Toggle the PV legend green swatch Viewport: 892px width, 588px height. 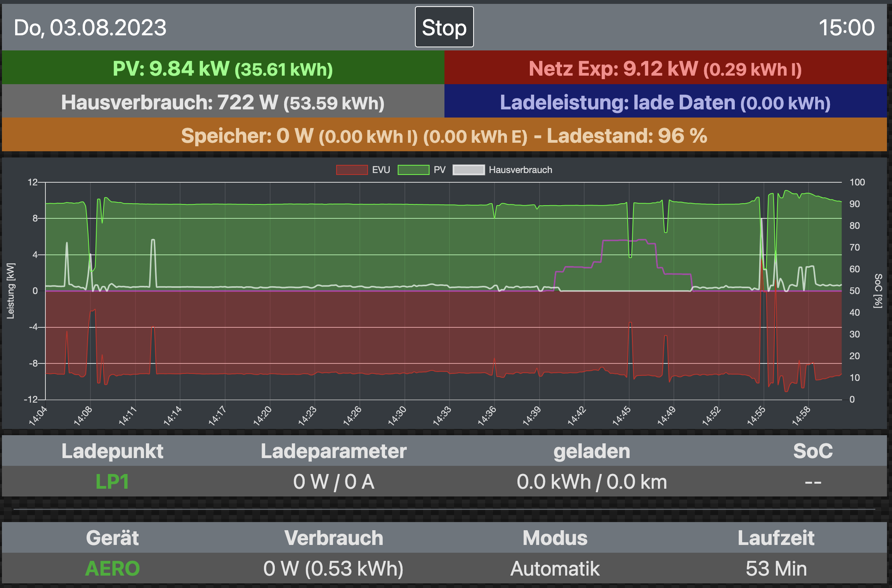413,170
